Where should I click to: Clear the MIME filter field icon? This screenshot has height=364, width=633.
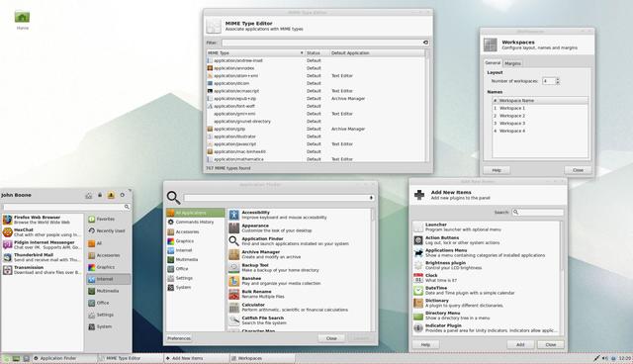tap(425, 43)
